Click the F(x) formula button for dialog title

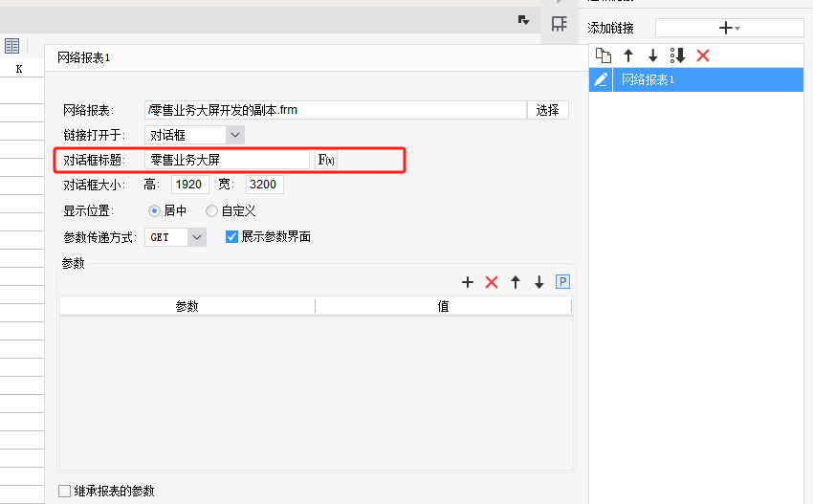(326, 160)
